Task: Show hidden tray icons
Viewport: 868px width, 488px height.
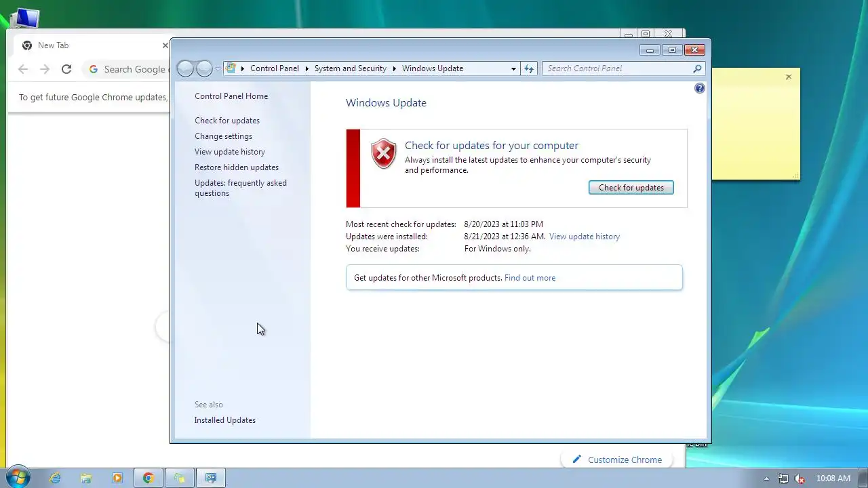Action: click(767, 479)
